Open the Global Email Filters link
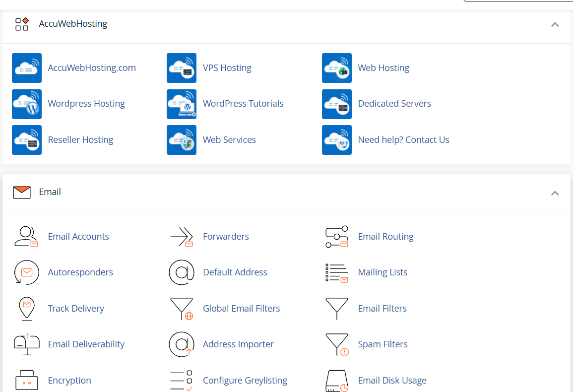 point(241,309)
